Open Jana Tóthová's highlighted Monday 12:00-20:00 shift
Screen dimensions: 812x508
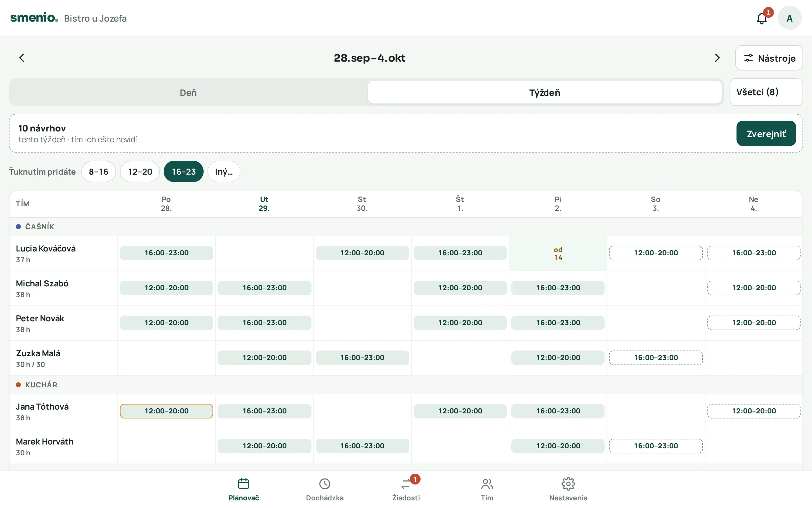167,411
